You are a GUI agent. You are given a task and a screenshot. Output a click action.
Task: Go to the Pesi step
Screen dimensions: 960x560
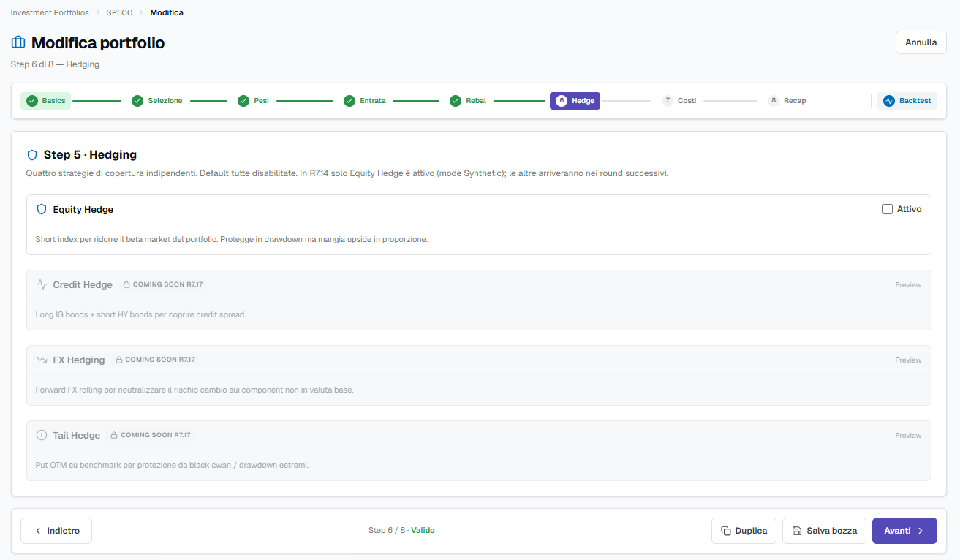coord(254,101)
